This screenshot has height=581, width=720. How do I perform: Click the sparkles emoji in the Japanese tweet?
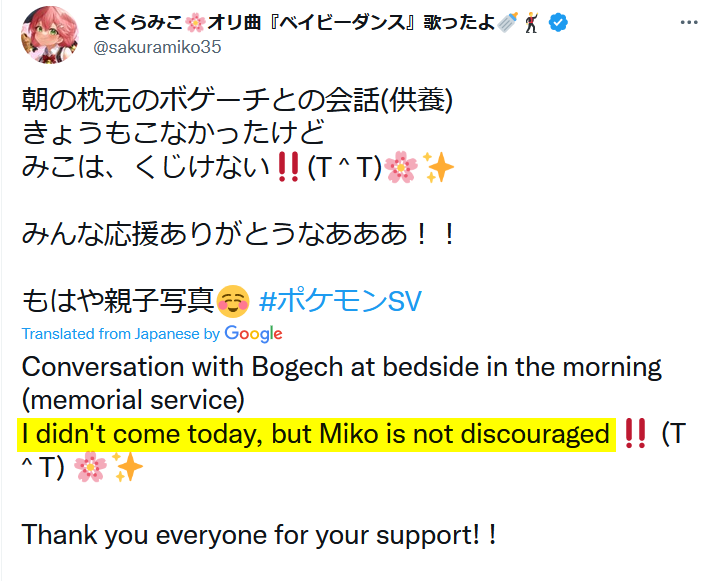tap(438, 167)
